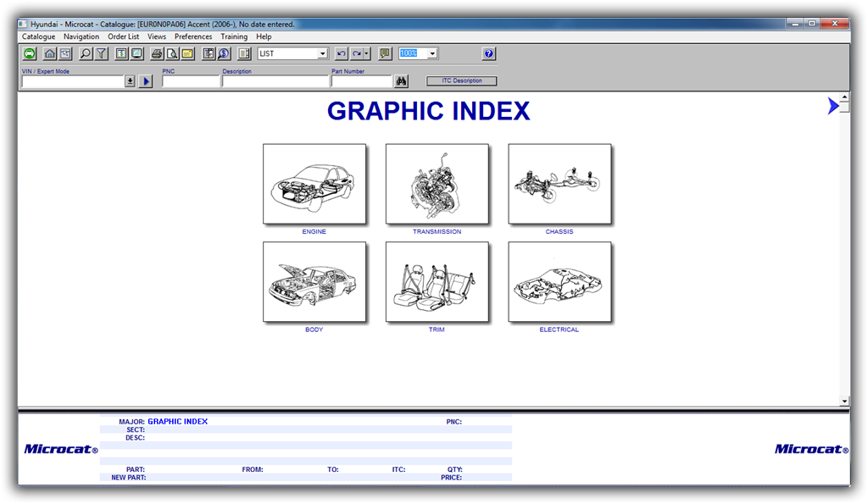Click the monitor screen view icon
Viewport: 868px width, 504px height.
coord(136,53)
